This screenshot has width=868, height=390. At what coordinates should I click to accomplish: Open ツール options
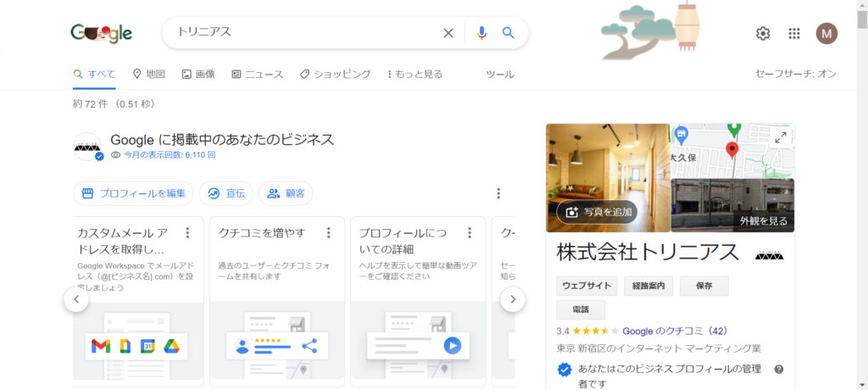[x=500, y=75]
